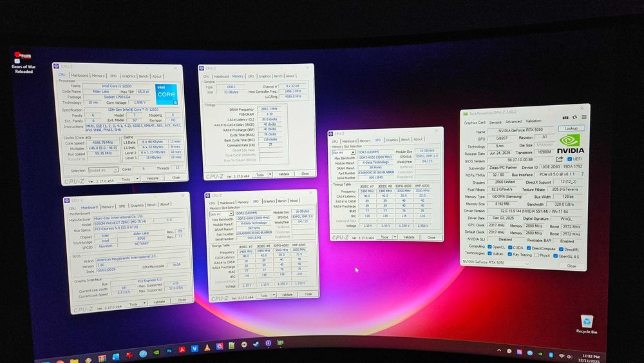Toggle the DirectML checkbox
The width and height of the screenshot is (644, 363).
pos(561,249)
